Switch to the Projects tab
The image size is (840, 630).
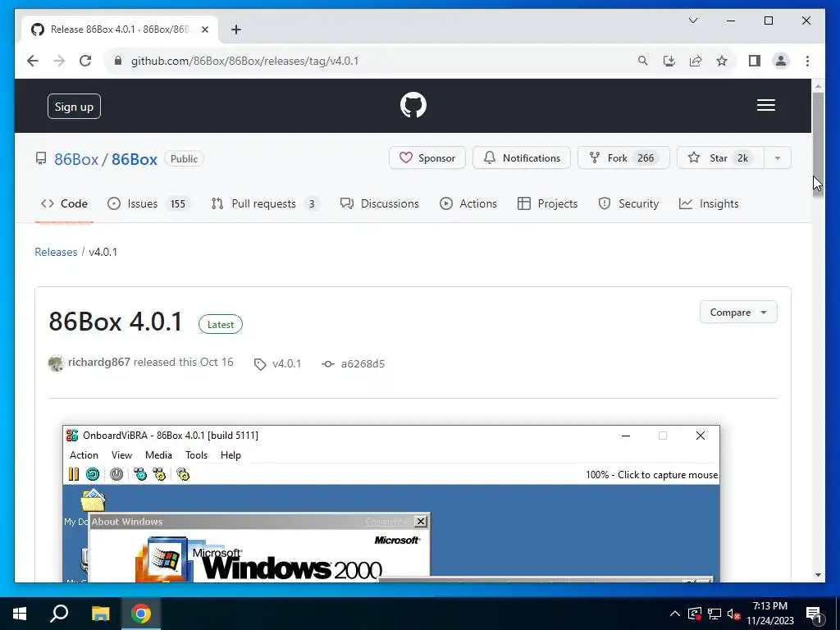547,203
